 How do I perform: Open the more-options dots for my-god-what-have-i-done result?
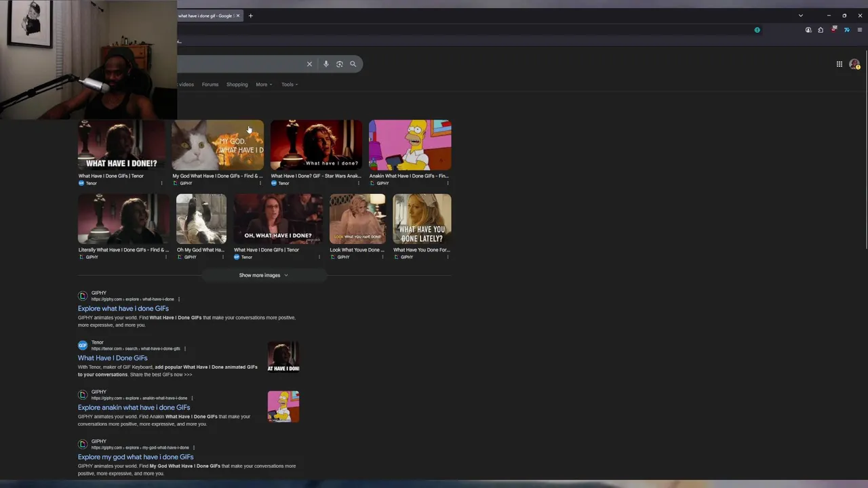pyautogui.click(x=194, y=447)
